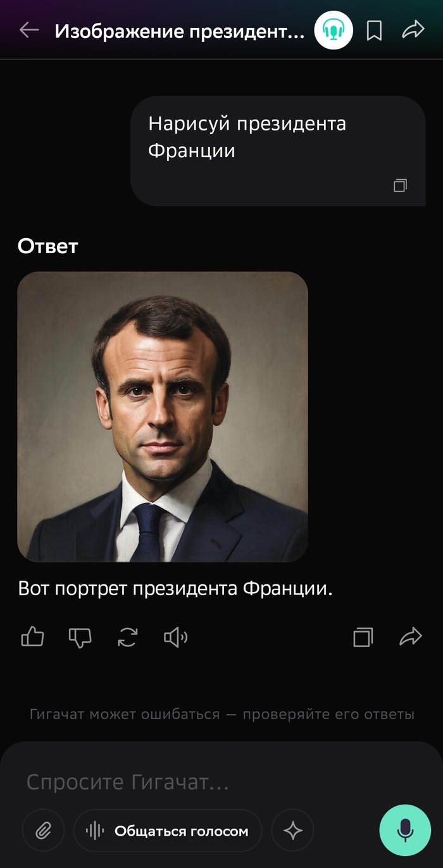Image resolution: width=443 pixels, height=868 pixels.
Task: Focus the "Спросите Гигачат..." input field
Action: [190, 783]
